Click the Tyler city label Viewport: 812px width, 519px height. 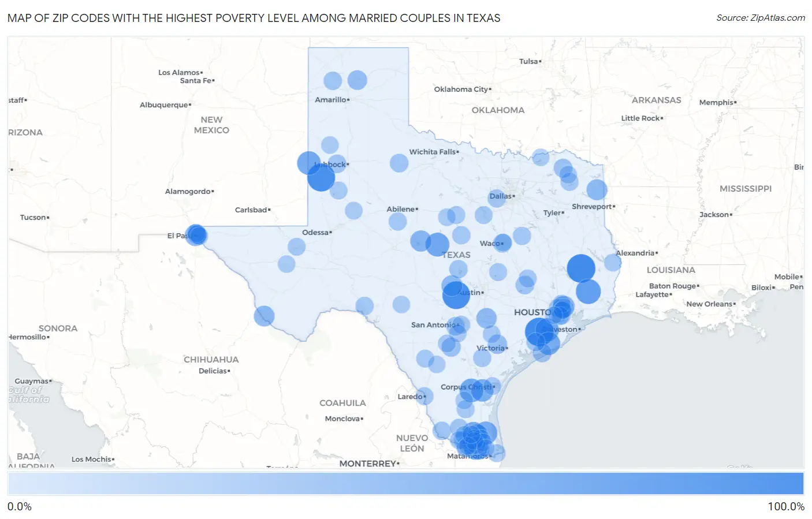coord(553,213)
